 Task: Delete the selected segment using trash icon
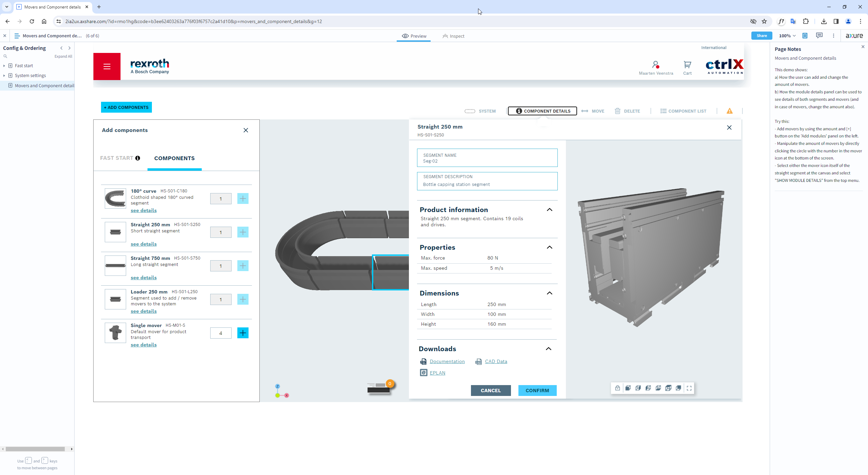pos(617,111)
